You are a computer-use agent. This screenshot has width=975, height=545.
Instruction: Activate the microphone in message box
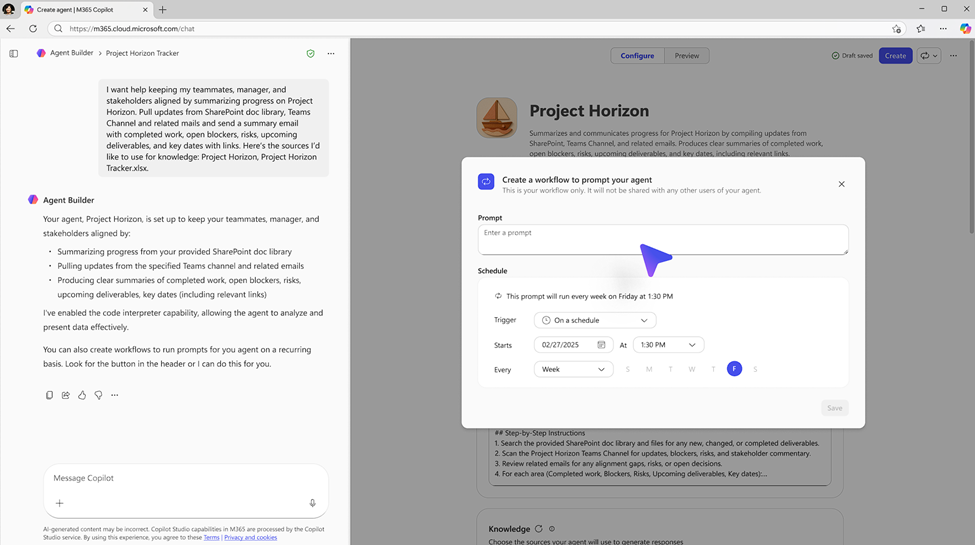[313, 503]
